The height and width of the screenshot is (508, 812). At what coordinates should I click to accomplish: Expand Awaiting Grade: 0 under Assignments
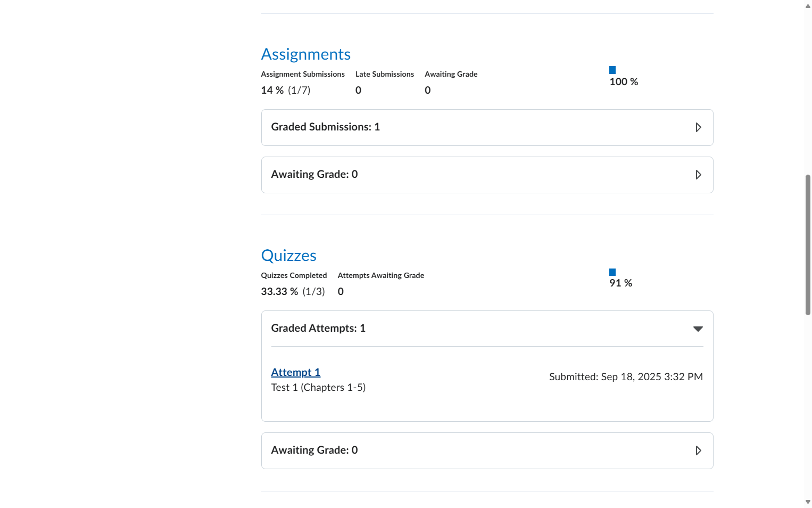coord(487,175)
